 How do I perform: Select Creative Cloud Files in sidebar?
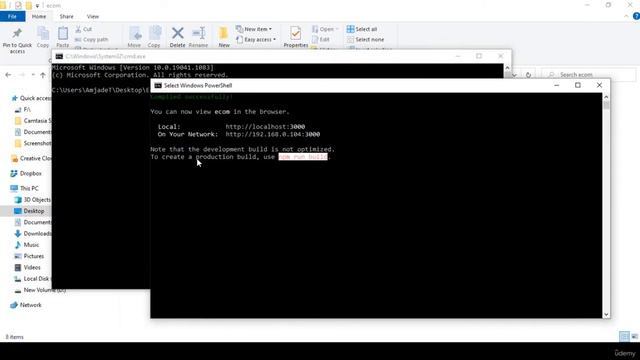(31, 158)
